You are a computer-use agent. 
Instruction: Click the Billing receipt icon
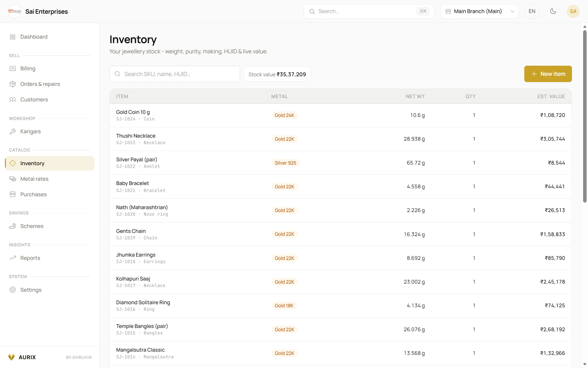click(13, 69)
